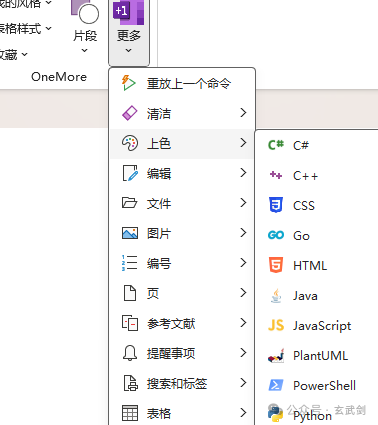Image resolution: width=378 pixels, height=425 pixels.
Task: Click the 编号 menu label
Action: 159,263
